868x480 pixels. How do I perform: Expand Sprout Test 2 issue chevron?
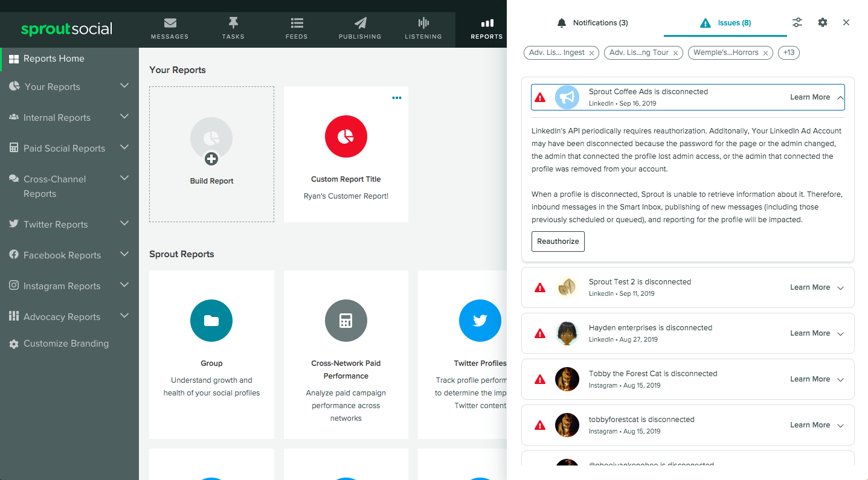[x=840, y=288]
